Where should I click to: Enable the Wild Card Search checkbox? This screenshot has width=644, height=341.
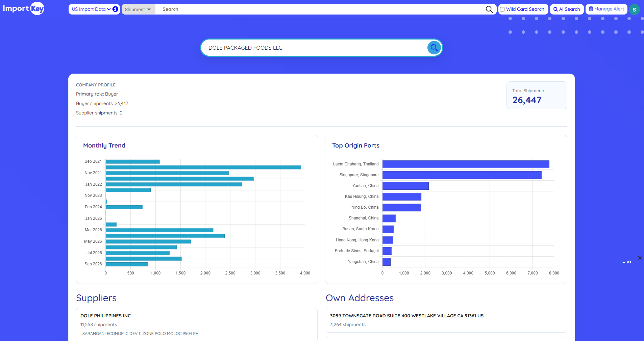coord(502,9)
